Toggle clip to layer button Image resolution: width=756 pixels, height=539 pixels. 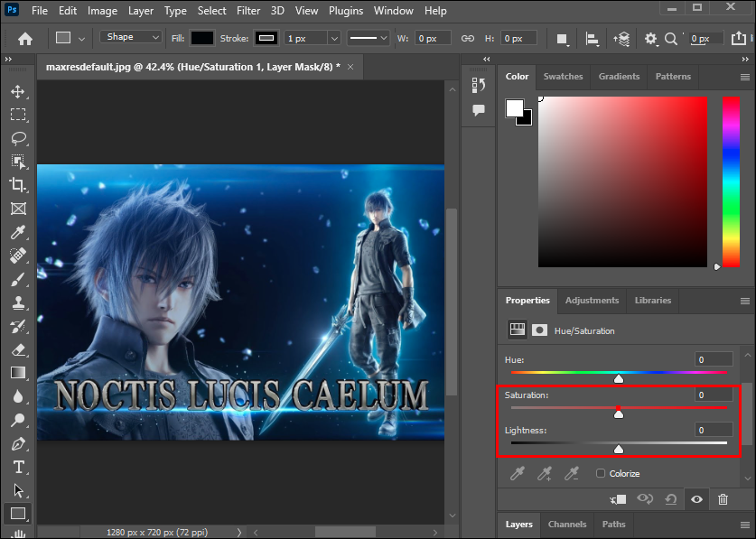pyautogui.click(x=618, y=498)
